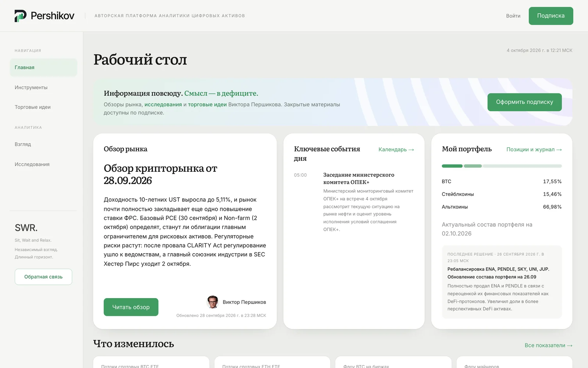Click Актуальный состав портфеля на 02.10.2026 text
Screen dimensions: 588x368
click(487, 229)
